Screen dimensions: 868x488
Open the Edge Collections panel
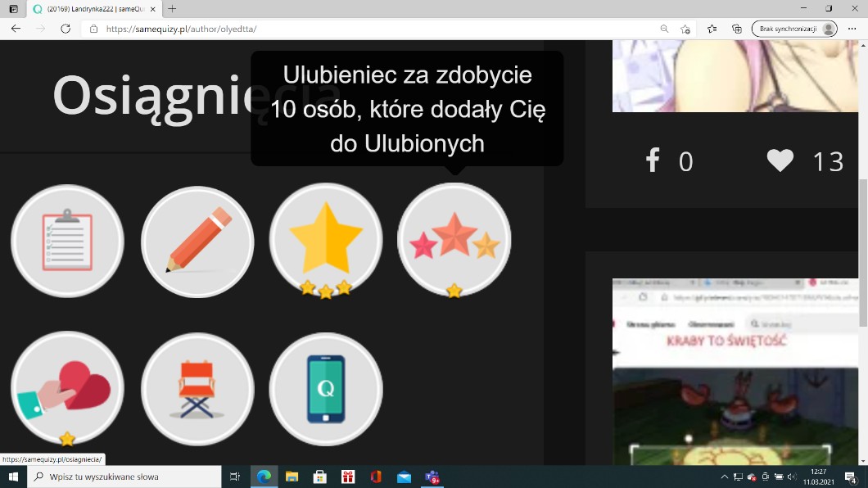coord(737,29)
